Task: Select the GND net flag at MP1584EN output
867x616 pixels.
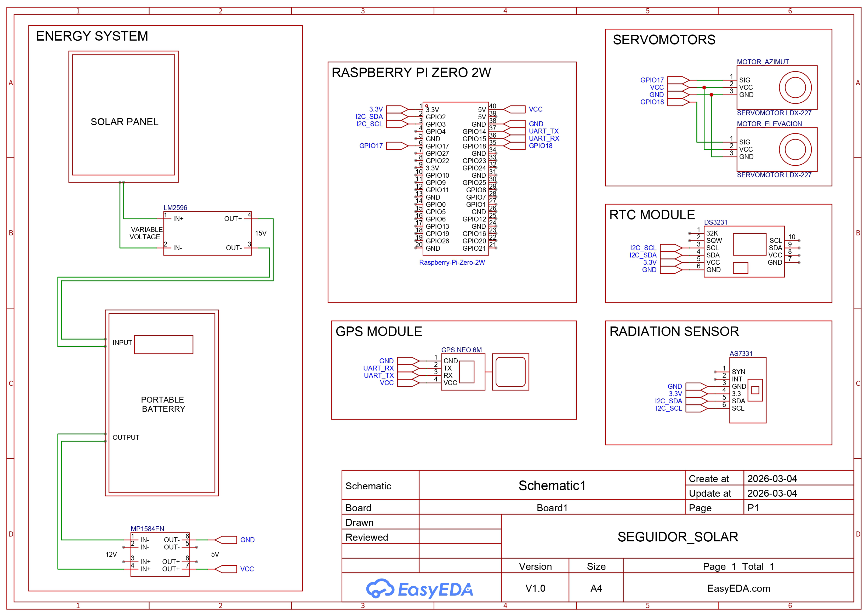Action: [247, 540]
